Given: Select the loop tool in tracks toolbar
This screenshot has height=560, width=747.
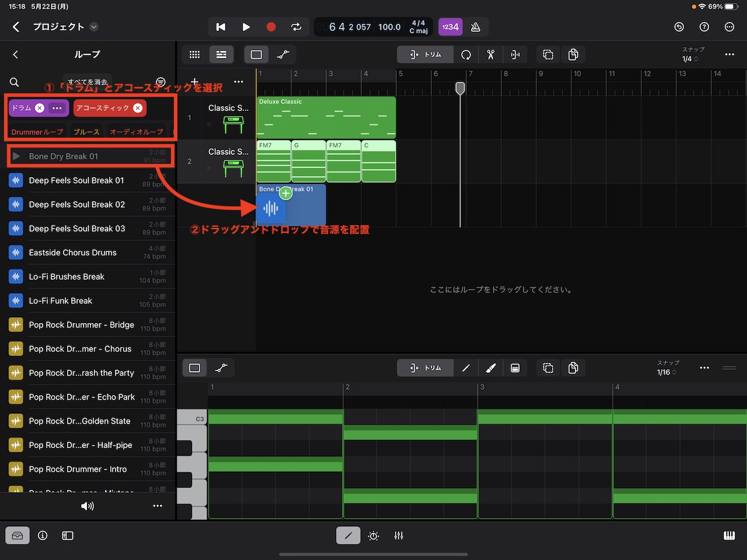Looking at the screenshot, I should click(466, 54).
